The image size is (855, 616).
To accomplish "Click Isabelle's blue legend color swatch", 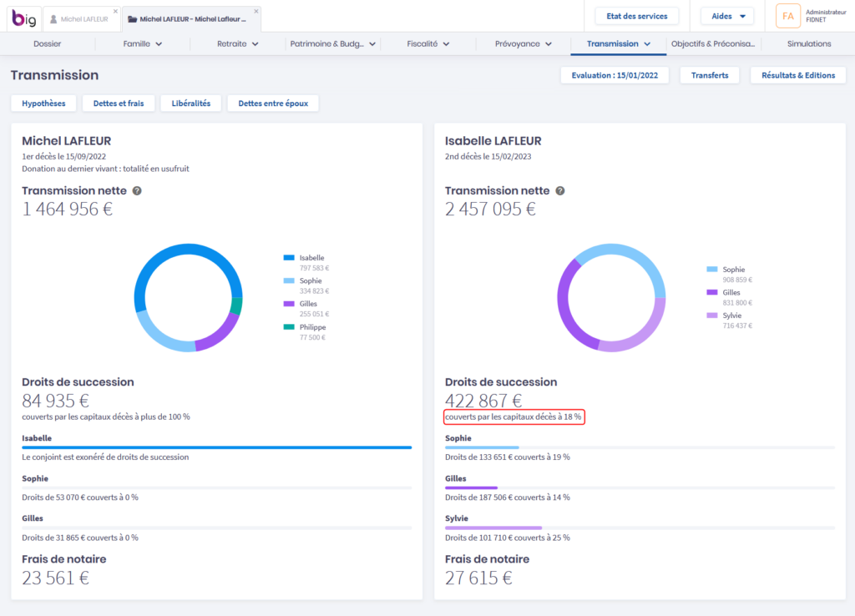I will (289, 258).
